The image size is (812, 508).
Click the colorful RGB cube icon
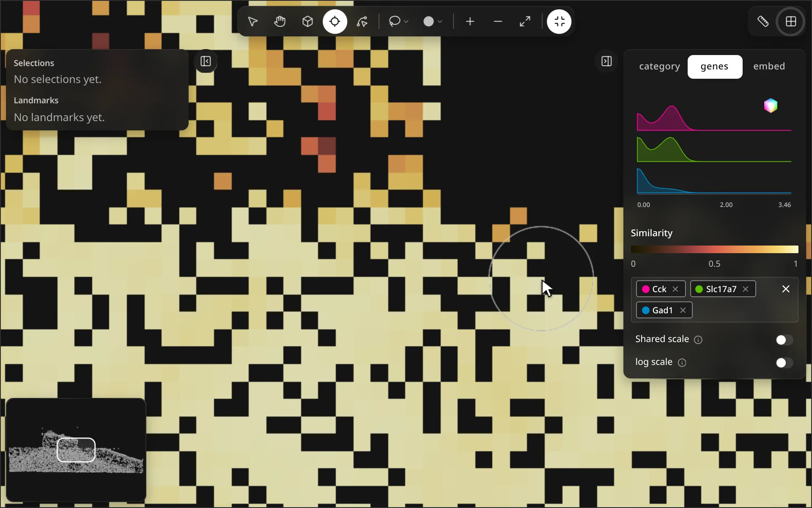[x=771, y=105]
